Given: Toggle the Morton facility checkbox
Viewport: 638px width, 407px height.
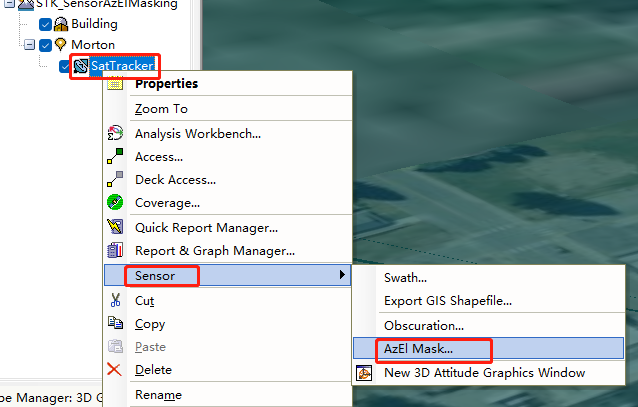Looking at the screenshot, I should click(45, 45).
